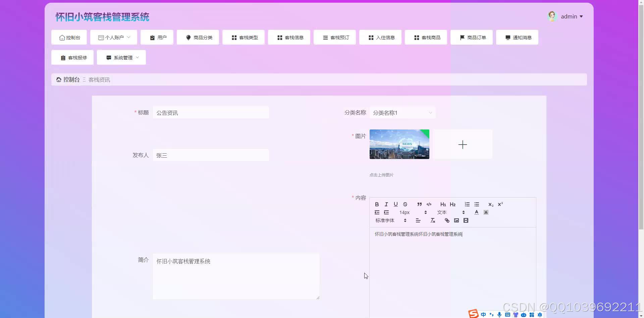Insert a blockquote using the quote icon
This screenshot has width=644, height=318.
click(419, 204)
